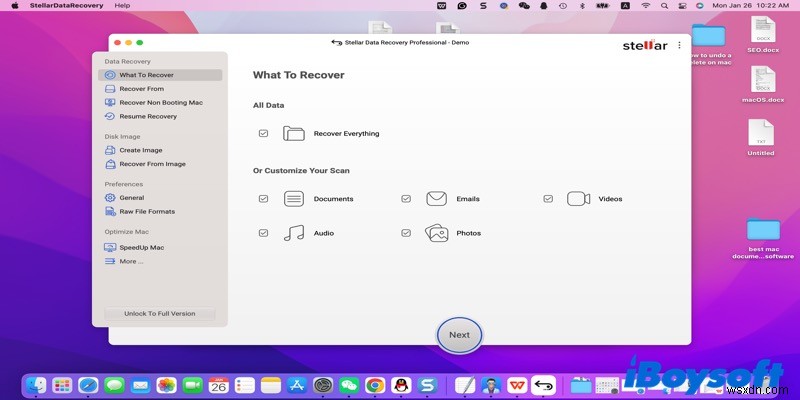Uncheck the Photos checkbox
The width and height of the screenshot is (800, 400).
(x=406, y=233)
